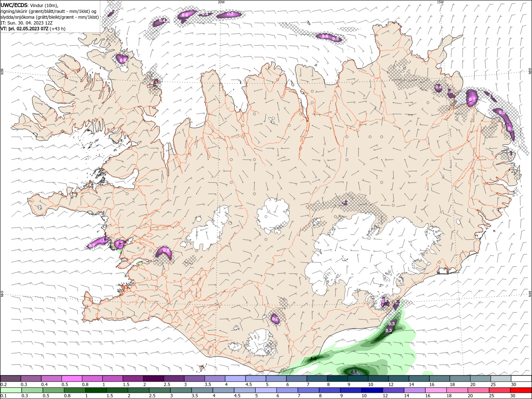Pick the light pink 16 rain legend swatch

click(x=436, y=390)
